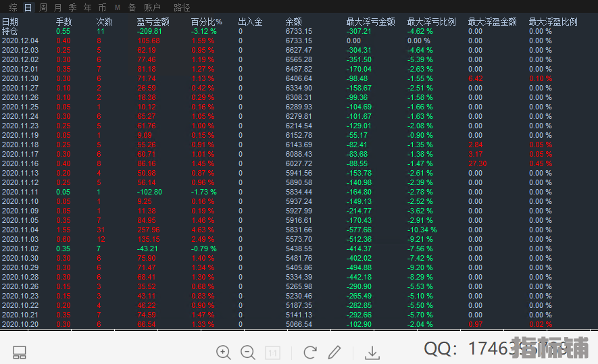This screenshot has width=598, height=364.
Task: Select the 2020.11.04 table row
Action: point(20,230)
